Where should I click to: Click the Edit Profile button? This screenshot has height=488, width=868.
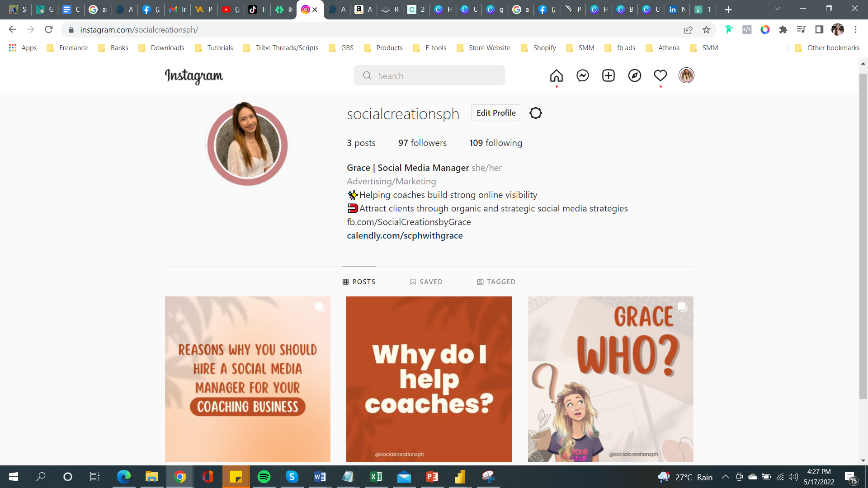(x=495, y=113)
